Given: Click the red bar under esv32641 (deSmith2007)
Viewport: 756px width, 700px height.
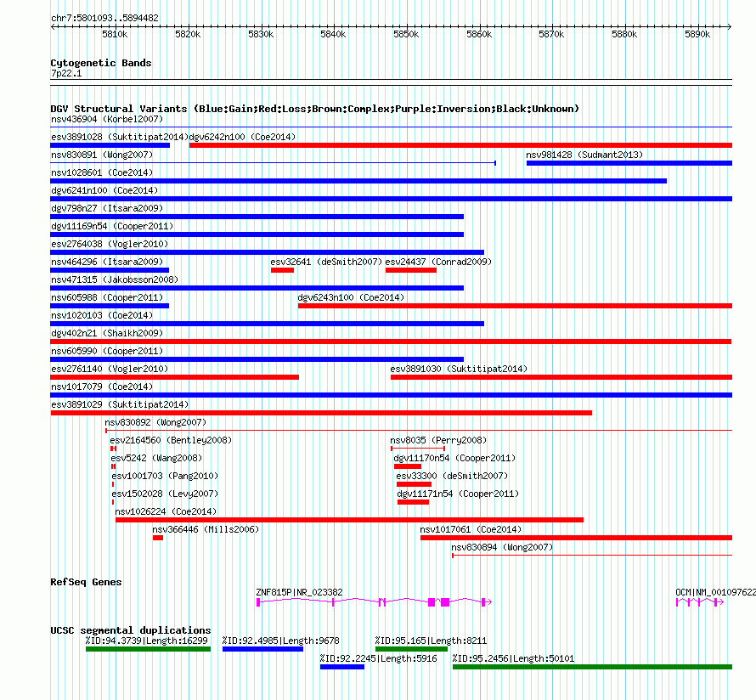Looking at the screenshot, I should tap(282, 270).
